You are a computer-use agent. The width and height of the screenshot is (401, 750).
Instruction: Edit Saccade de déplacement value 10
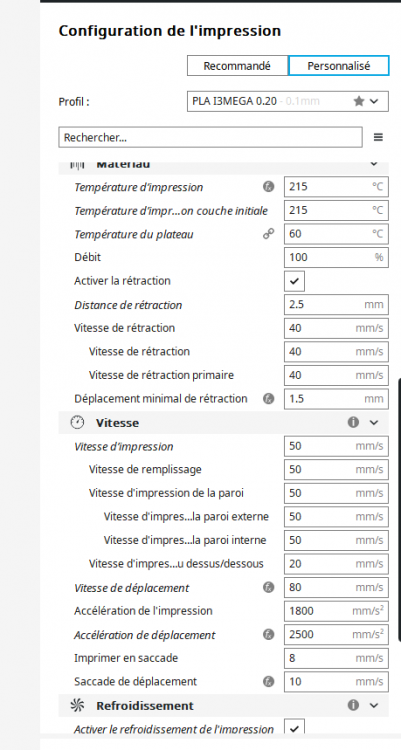pos(336,682)
